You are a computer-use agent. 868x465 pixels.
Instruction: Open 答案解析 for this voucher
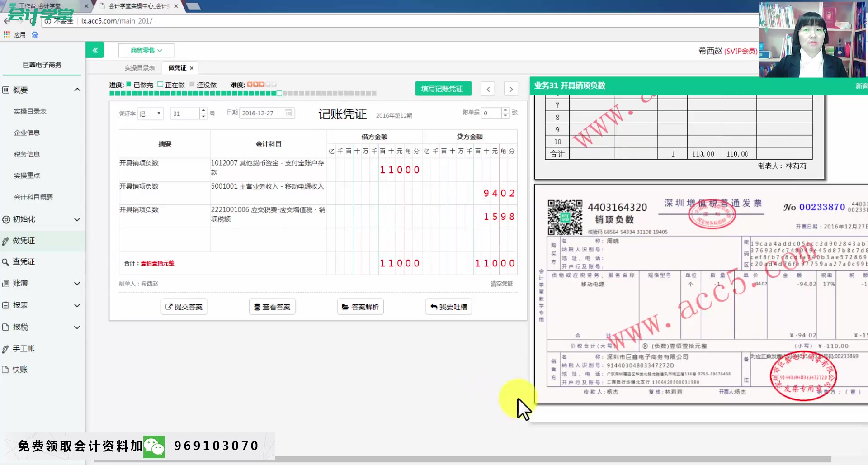(x=360, y=306)
